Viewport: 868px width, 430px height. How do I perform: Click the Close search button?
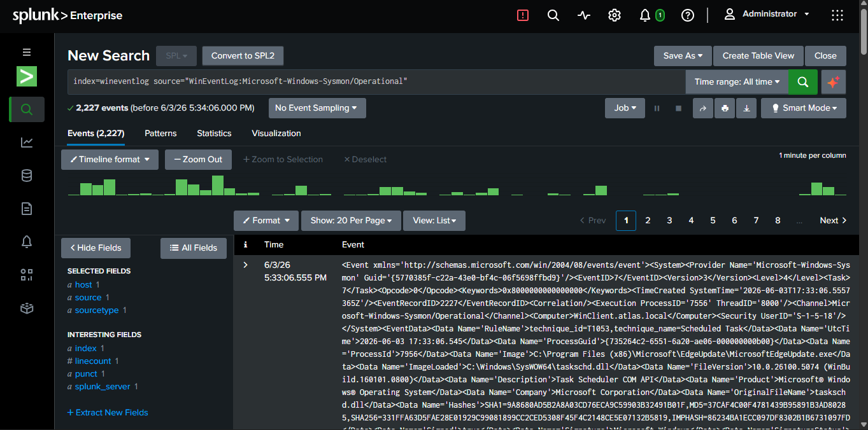(825, 55)
